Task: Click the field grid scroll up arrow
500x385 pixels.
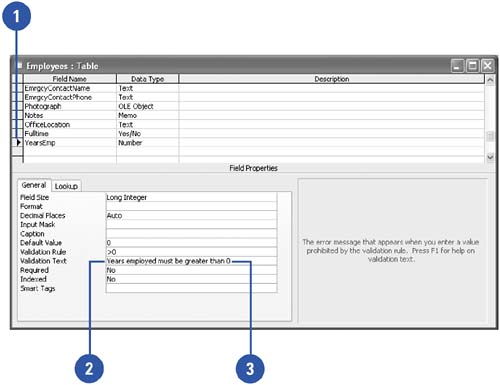Action: [x=490, y=80]
